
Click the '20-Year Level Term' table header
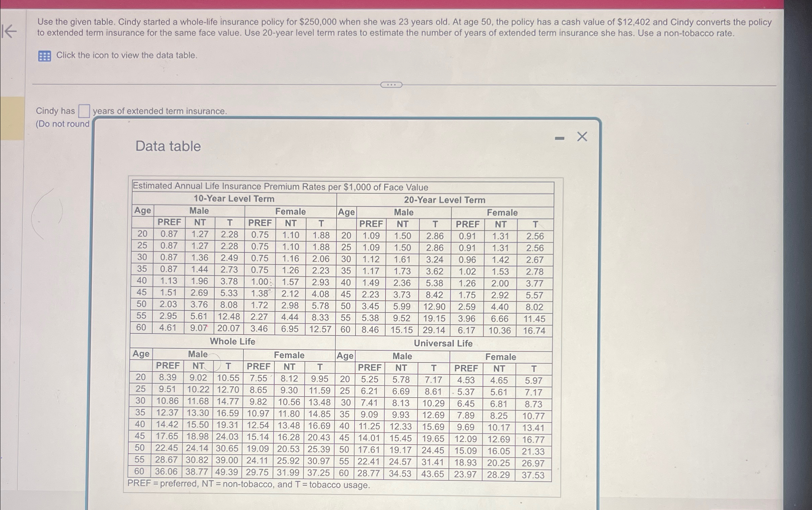pos(446,199)
